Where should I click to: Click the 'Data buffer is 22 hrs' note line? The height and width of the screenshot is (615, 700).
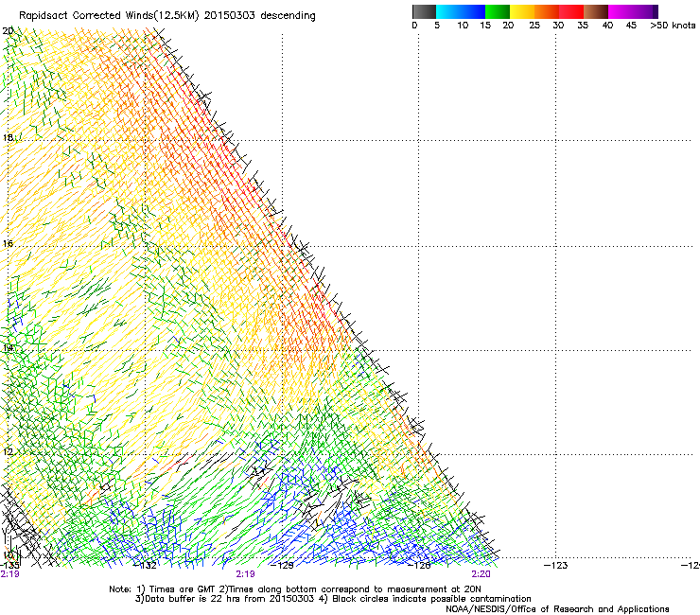coord(333,599)
